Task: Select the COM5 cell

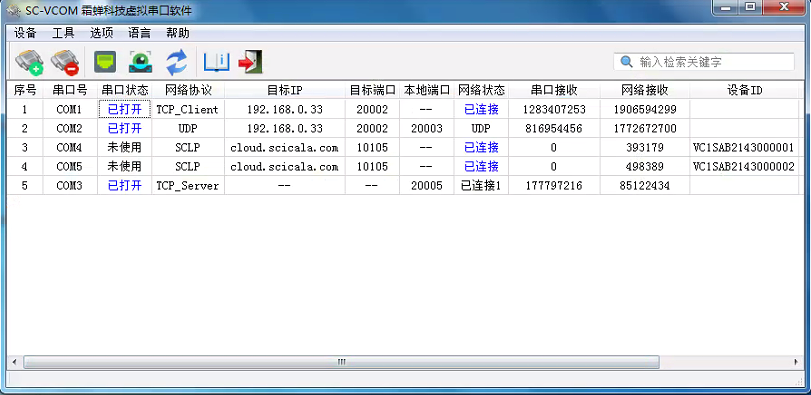Action: coord(70,167)
